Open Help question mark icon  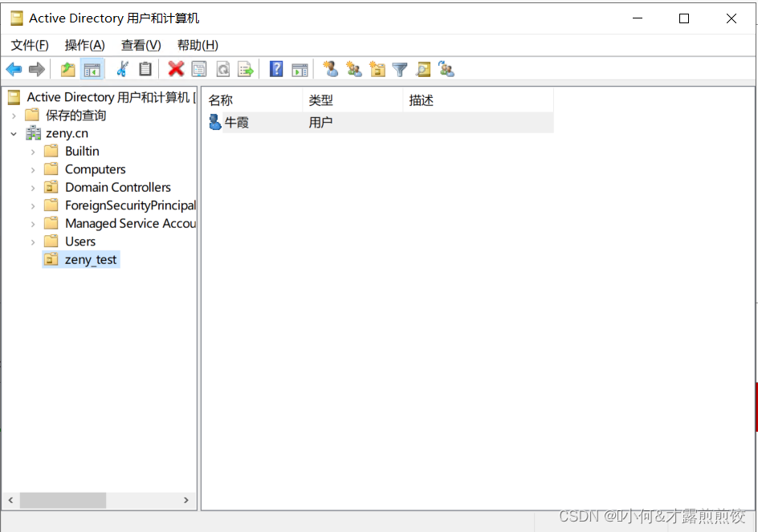[x=276, y=69]
